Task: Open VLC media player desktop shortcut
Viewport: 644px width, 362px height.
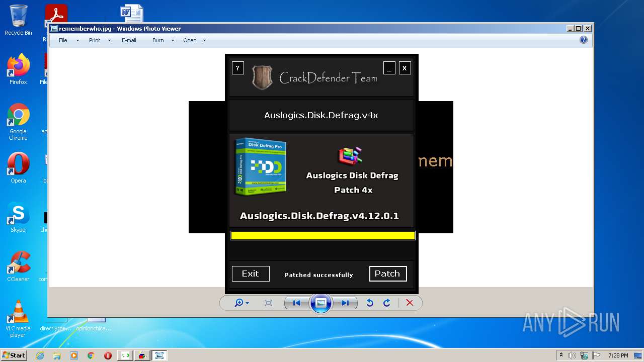Action: coord(18,319)
